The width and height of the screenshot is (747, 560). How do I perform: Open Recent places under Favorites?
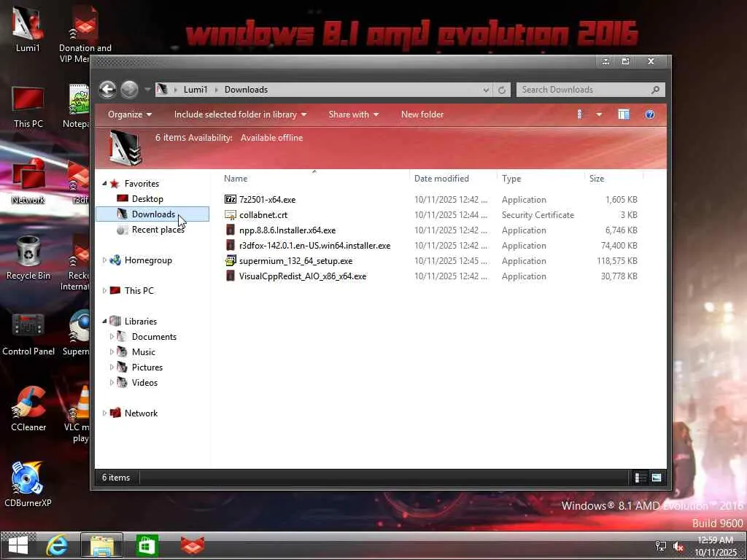158,230
